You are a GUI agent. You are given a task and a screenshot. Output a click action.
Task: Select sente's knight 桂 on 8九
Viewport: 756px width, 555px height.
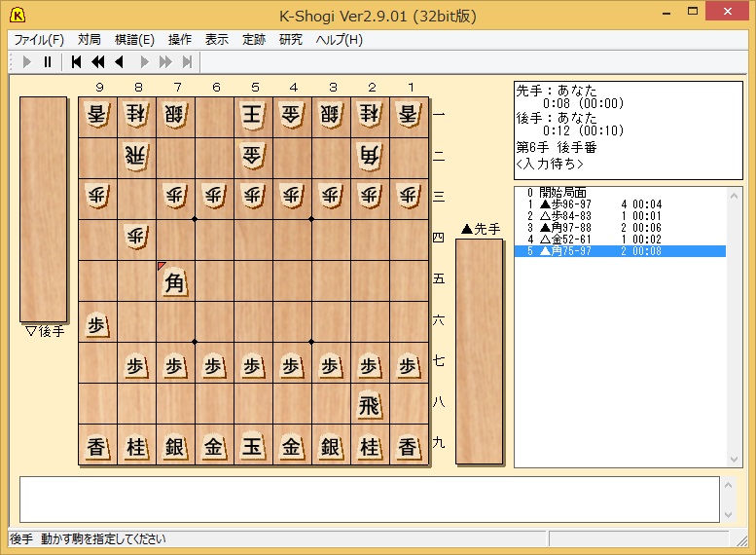point(136,445)
